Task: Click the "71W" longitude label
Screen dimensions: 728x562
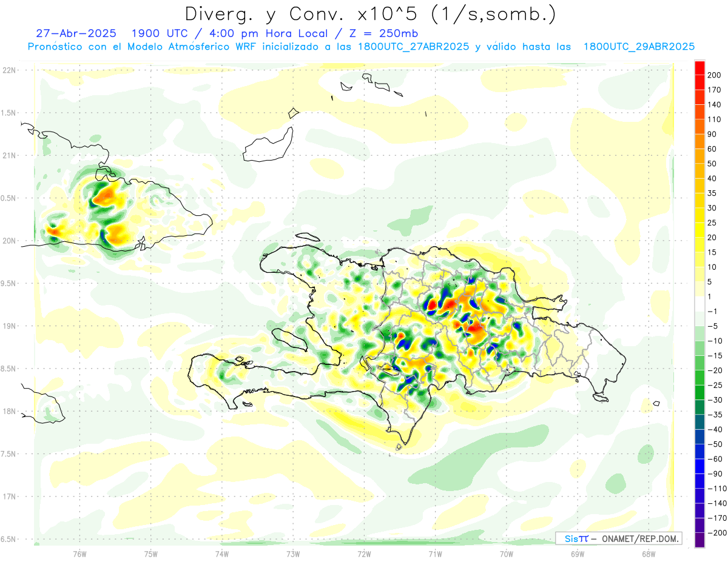Action: coord(435,554)
